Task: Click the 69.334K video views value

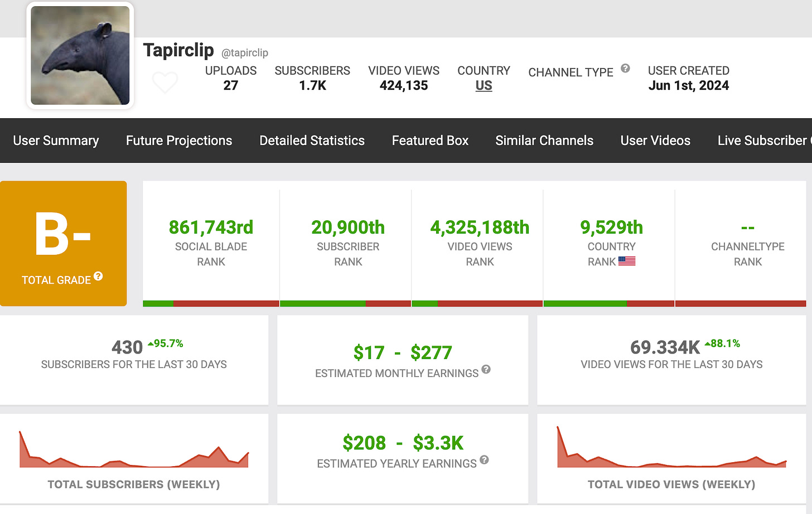Action: click(x=665, y=347)
